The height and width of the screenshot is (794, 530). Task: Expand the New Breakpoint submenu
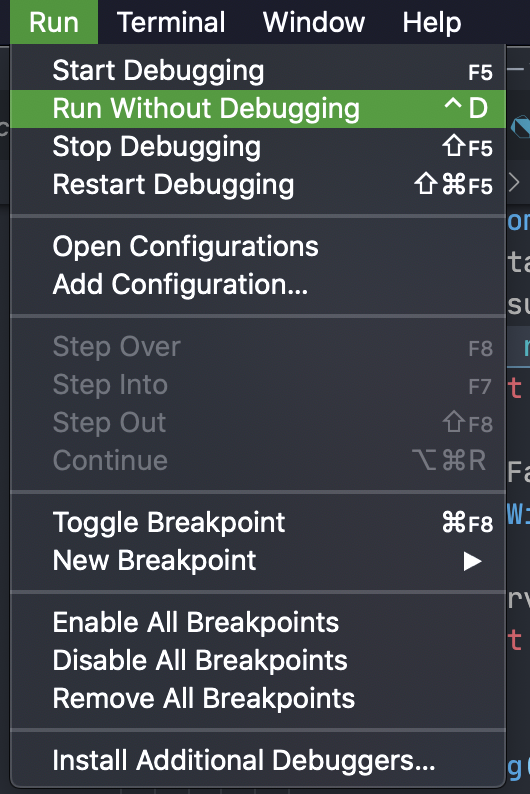(x=258, y=561)
